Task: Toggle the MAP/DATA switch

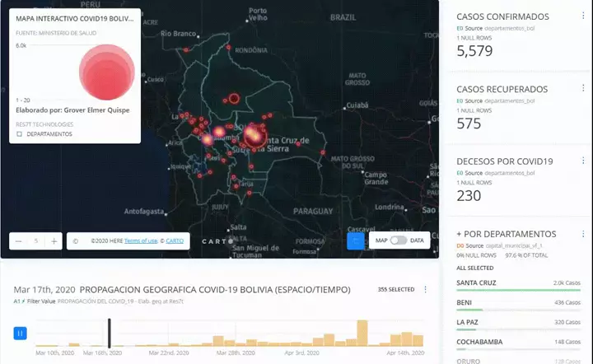Action: [x=399, y=240]
